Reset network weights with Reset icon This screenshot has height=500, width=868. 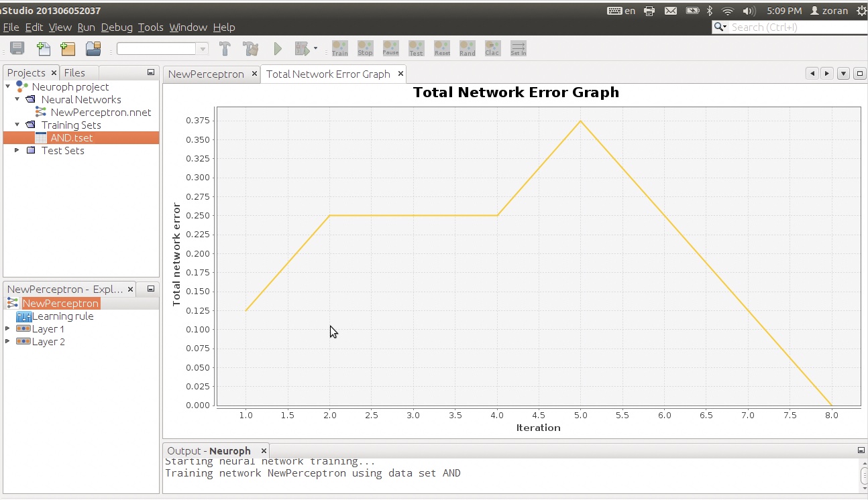442,48
